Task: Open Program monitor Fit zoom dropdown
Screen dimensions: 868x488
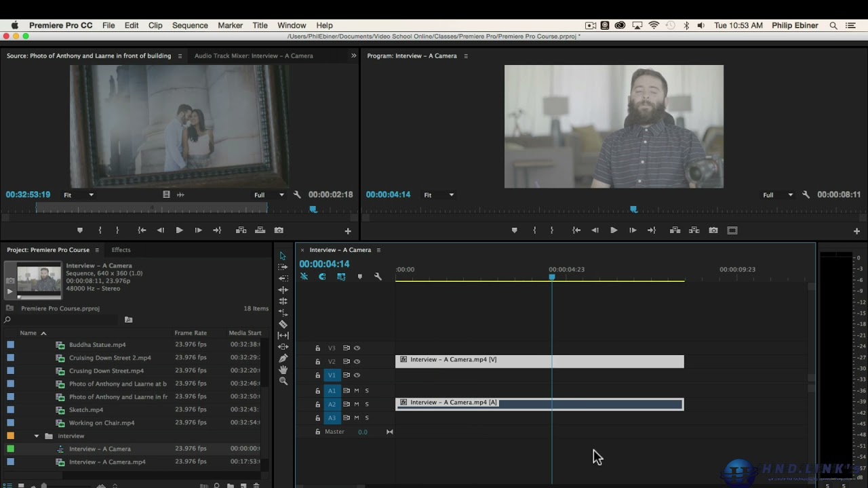Action: click(x=439, y=195)
